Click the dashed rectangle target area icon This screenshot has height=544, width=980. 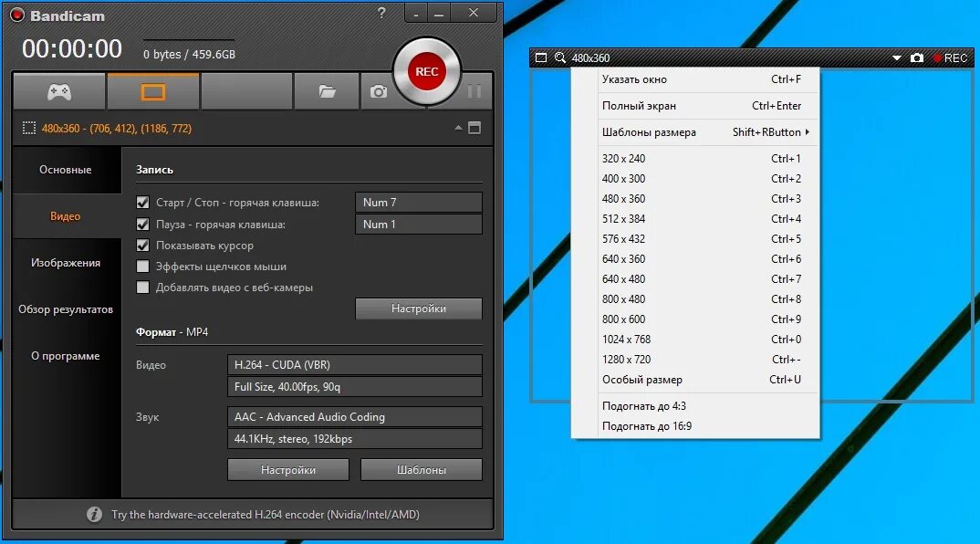29,128
